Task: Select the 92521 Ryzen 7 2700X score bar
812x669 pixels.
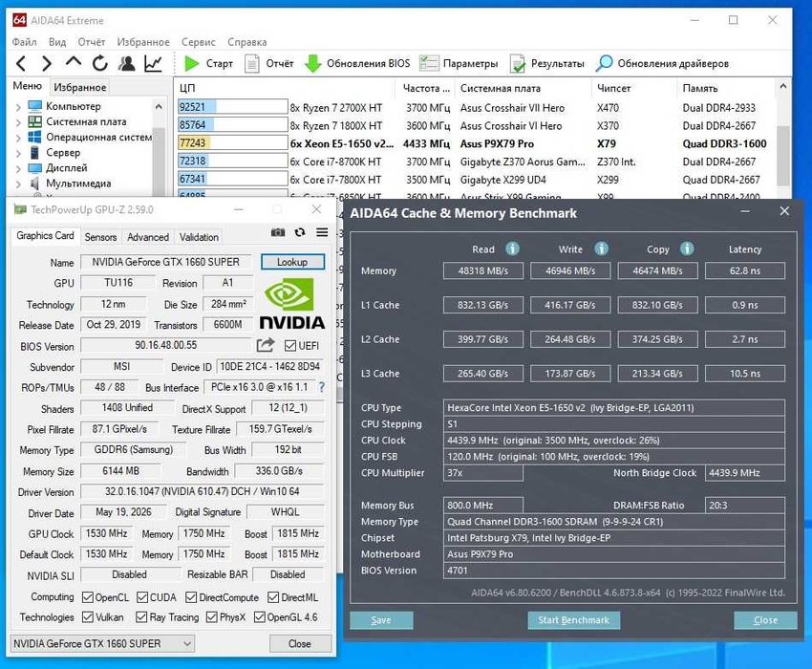Action: pyautogui.click(x=232, y=107)
